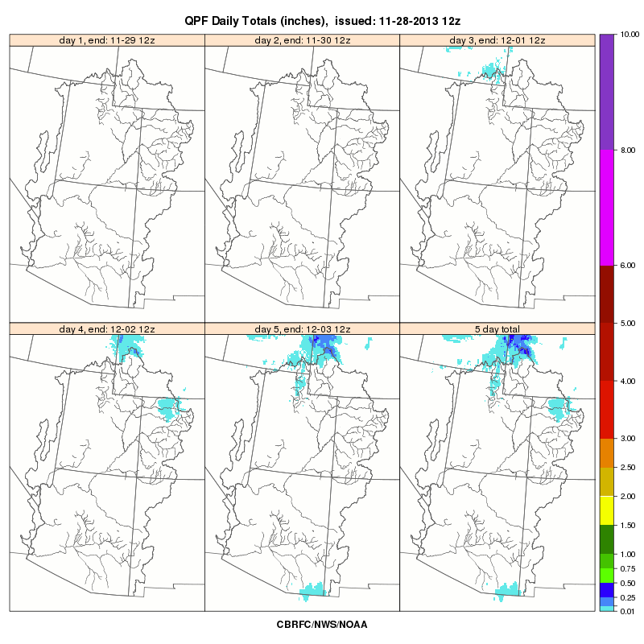Image resolution: width=644 pixels, height=644 pixels.
Task: Pick the lime green 0.50–0.75 legend color
Action: coord(607,576)
